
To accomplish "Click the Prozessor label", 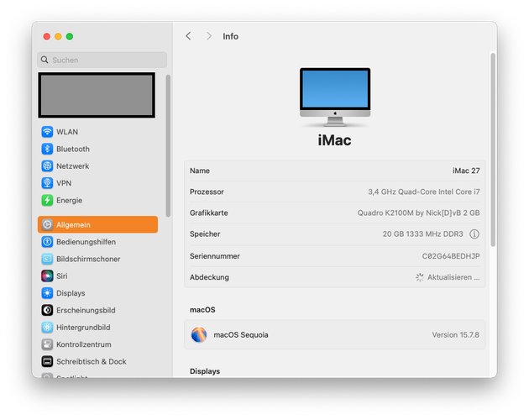I will click(207, 192).
